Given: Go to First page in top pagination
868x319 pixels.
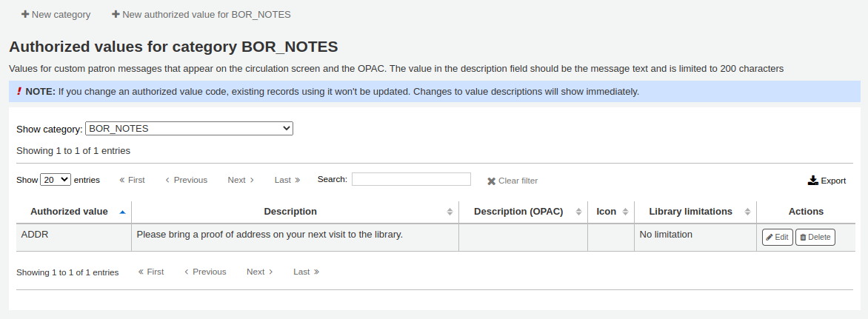Looking at the screenshot, I should (x=132, y=180).
